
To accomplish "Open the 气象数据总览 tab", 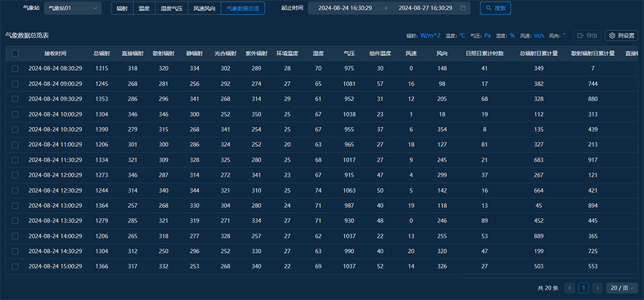I will point(242,8).
